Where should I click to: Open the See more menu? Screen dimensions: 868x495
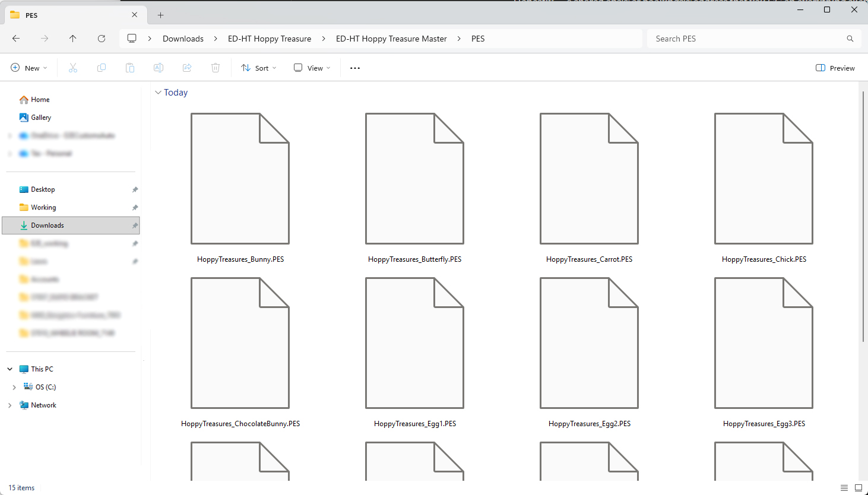point(354,68)
